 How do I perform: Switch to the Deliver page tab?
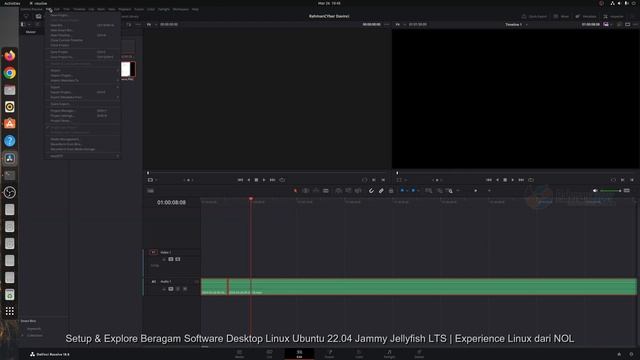419,354
